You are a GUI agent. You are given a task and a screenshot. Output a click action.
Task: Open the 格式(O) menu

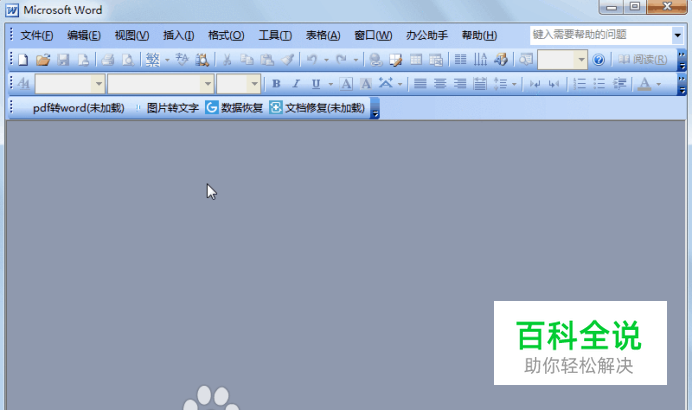click(x=226, y=35)
